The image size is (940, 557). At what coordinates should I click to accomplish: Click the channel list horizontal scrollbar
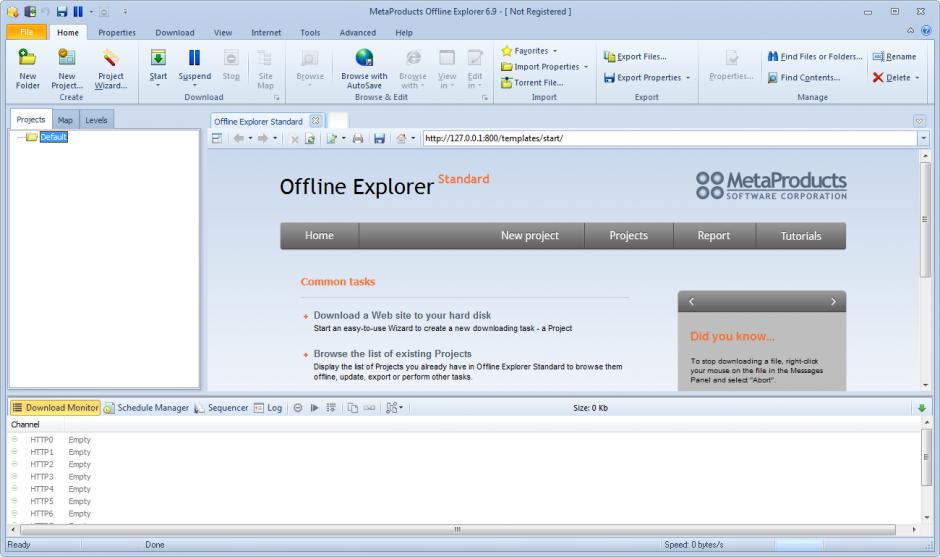point(457,529)
